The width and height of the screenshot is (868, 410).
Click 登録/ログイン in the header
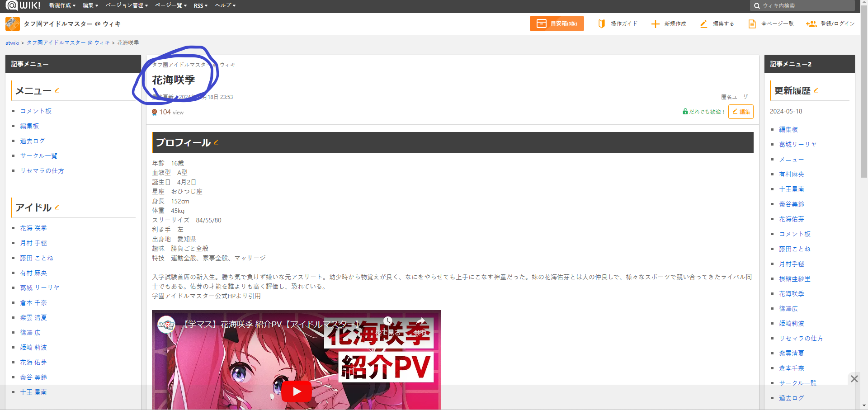830,24
